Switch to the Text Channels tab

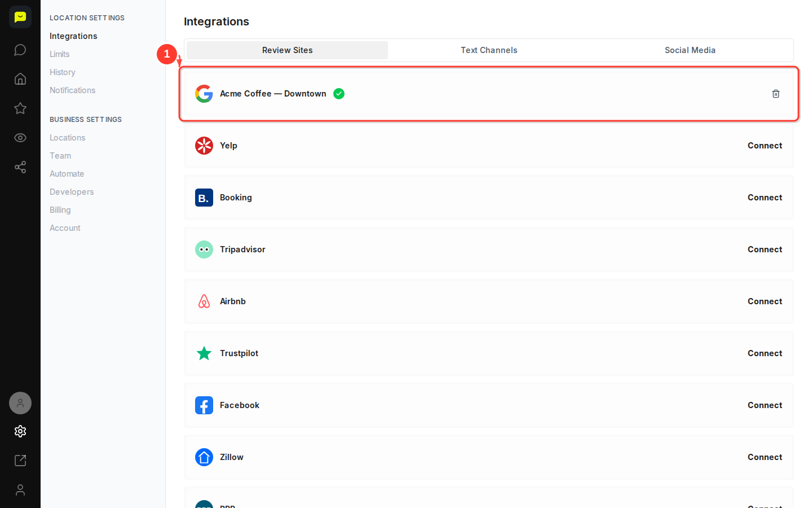pos(489,50)
